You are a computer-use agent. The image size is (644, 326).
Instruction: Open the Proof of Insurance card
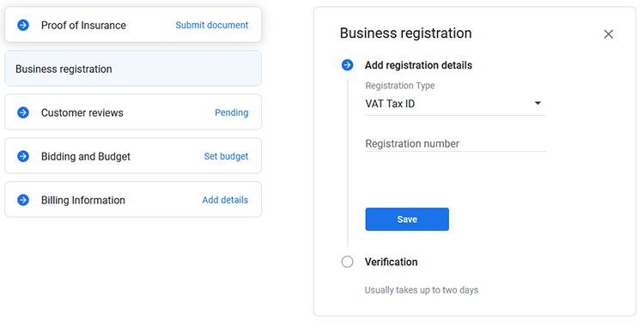(x=133, y=25)
